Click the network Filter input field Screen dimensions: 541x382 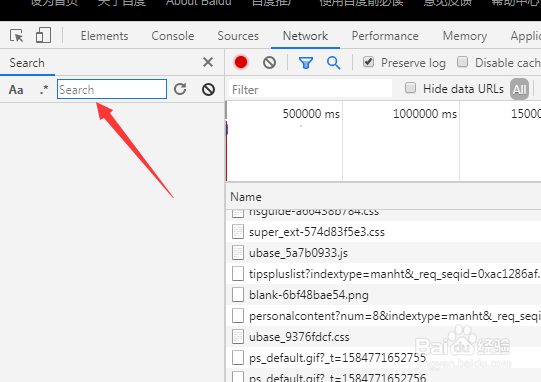311,89
